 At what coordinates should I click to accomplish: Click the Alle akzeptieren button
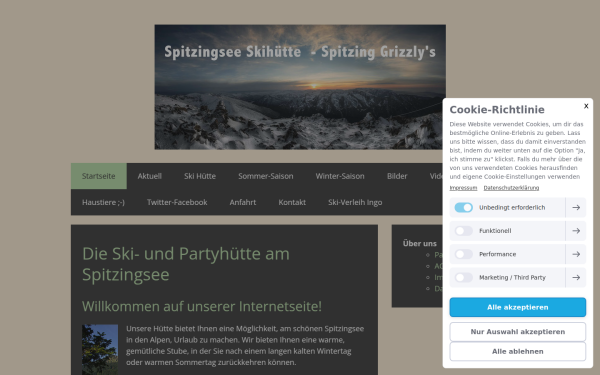517,307
